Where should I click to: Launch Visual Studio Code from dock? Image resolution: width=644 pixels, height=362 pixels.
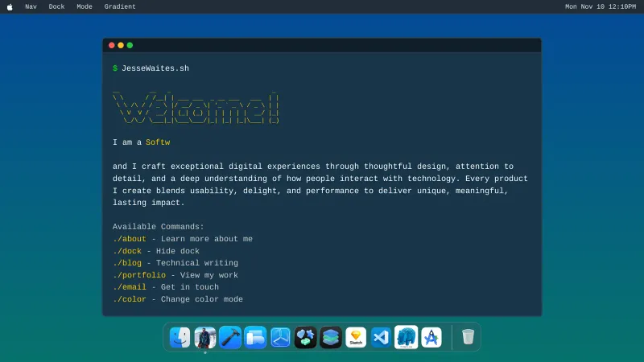381,337
